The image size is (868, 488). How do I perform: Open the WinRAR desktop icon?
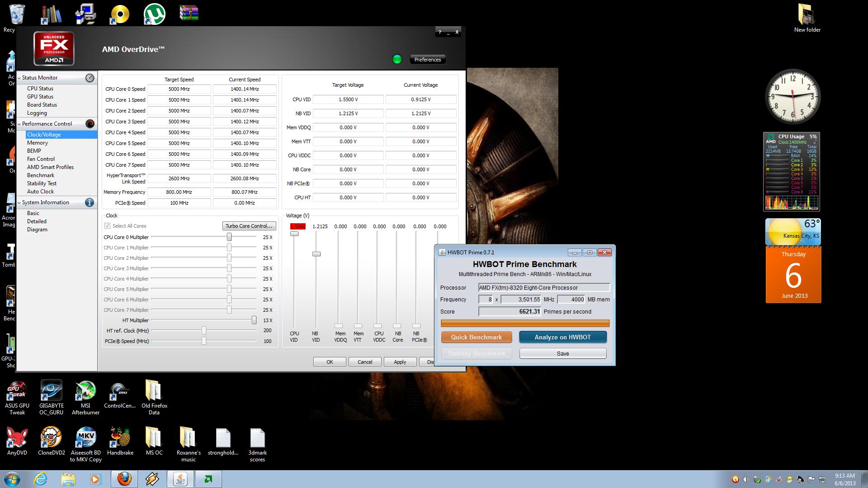click(189, 13)
